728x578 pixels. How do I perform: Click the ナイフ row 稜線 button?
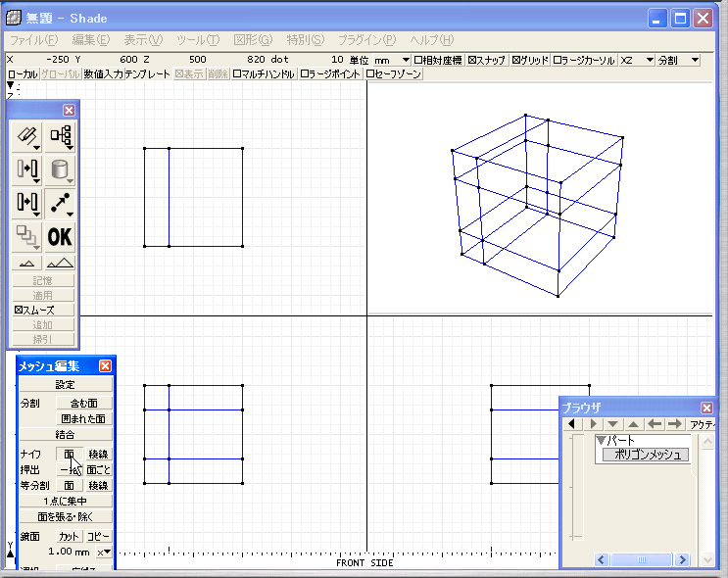pyautogui.click(x=98, y=454)
